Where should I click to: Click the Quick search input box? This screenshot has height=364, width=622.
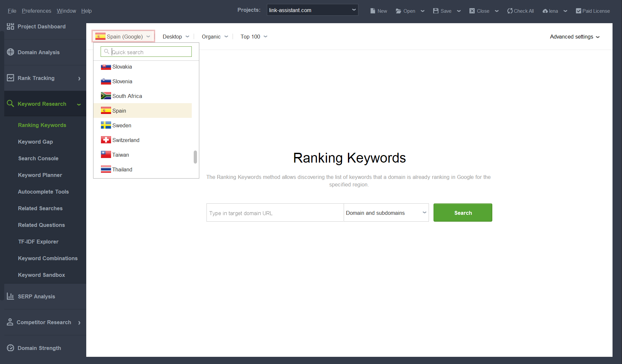150,52
